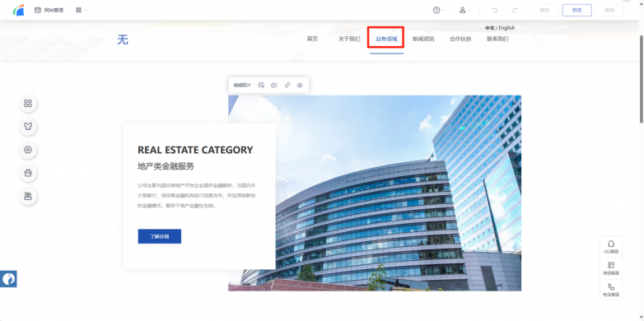The height and width of the screenshot is (321, 644).
Task: Open 新闻资讯 navigation item
Action: pyautogui.click(x=423, y=39)
